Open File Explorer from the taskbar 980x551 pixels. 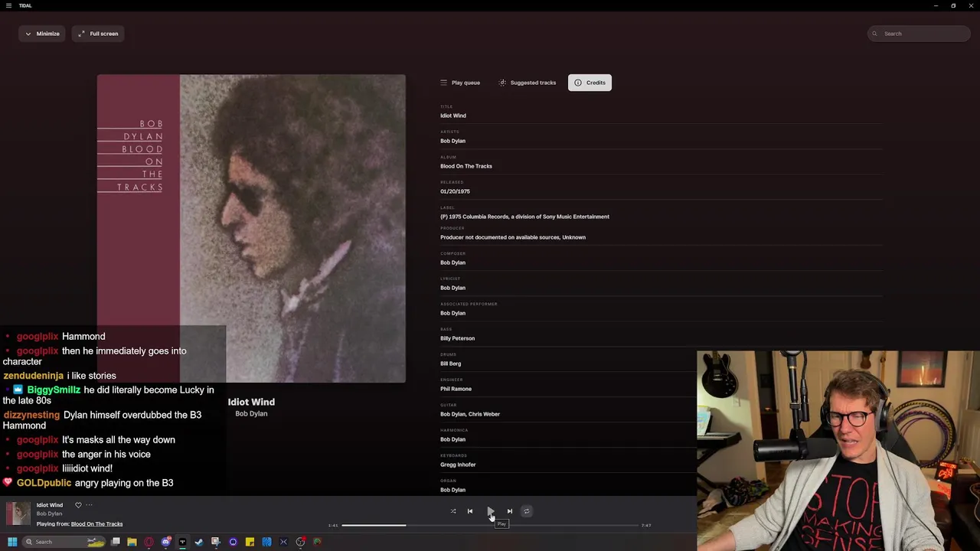132,542
